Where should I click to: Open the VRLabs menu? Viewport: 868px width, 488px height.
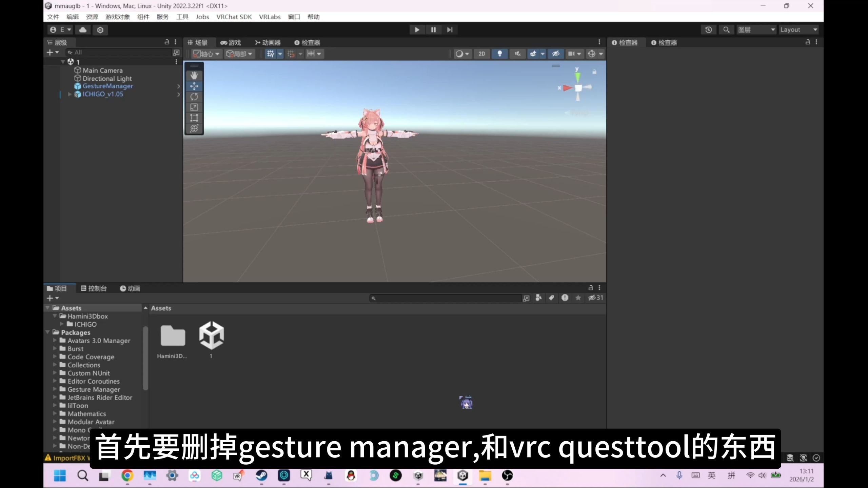click(x=270, y=17)
